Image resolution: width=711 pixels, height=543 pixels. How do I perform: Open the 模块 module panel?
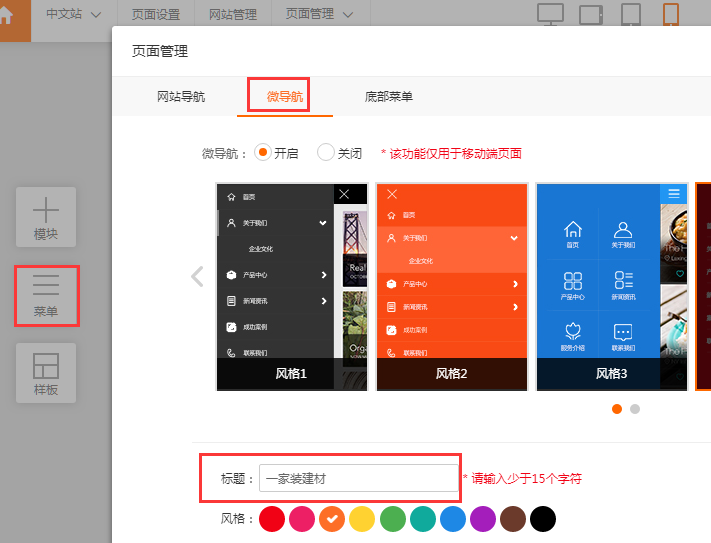46,217
